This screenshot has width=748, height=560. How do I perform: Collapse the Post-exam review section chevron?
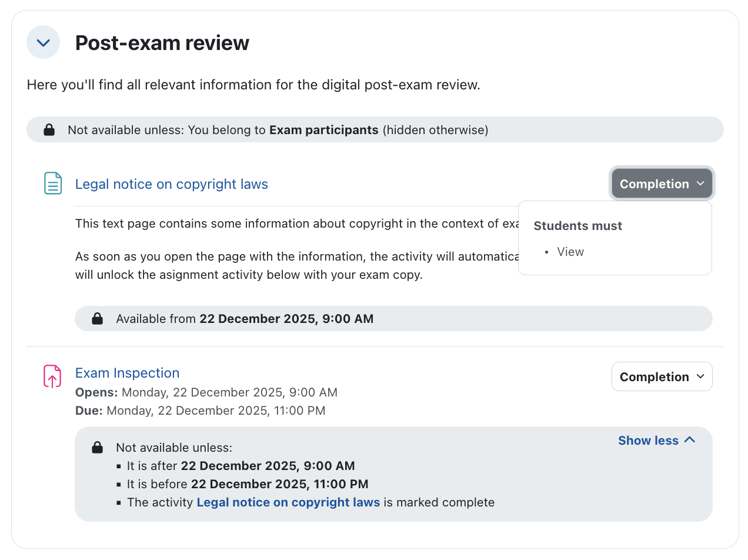(44, 42)
